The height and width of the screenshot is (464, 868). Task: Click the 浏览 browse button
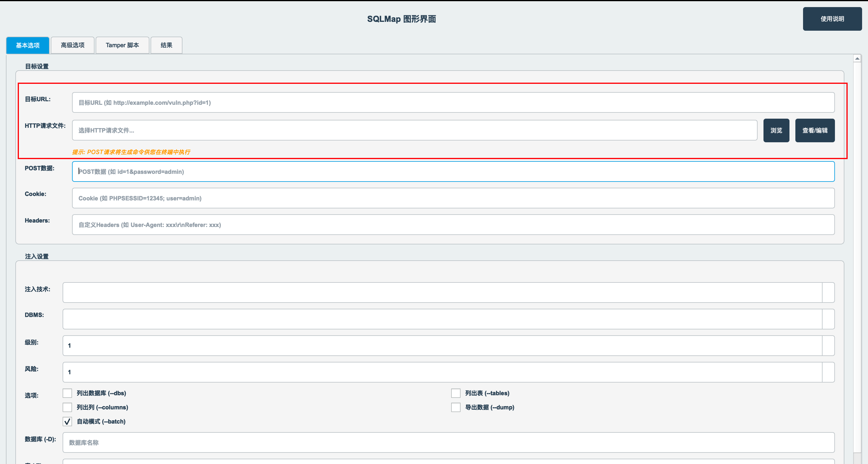click(x=776, y=130)
